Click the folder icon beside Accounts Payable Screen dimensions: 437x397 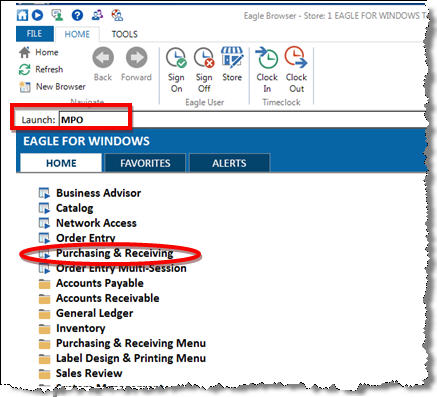pyautogui.click(x=44, y=284)
